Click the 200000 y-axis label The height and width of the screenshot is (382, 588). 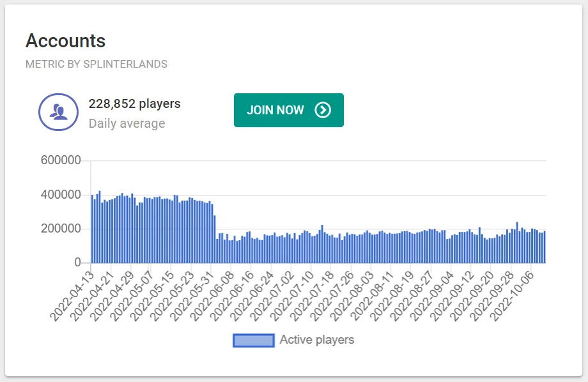click(x=61, y=229)
